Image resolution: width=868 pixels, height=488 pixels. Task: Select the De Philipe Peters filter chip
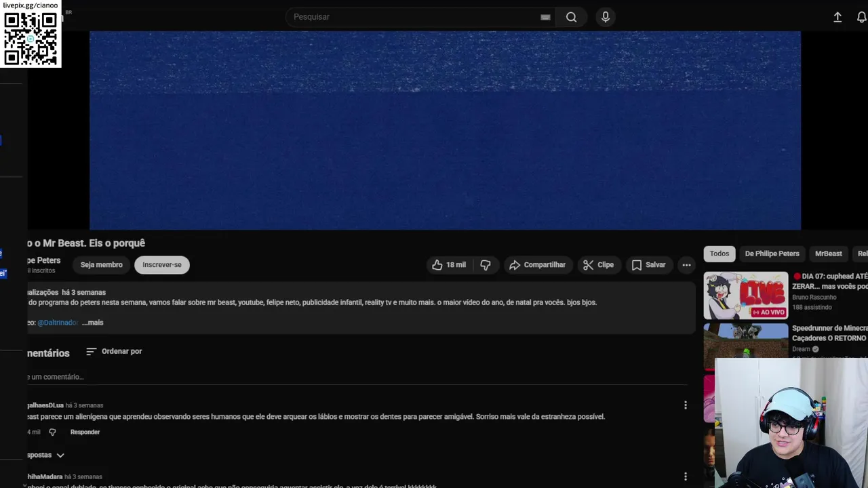pyautogui.click(x=772, y=253)
